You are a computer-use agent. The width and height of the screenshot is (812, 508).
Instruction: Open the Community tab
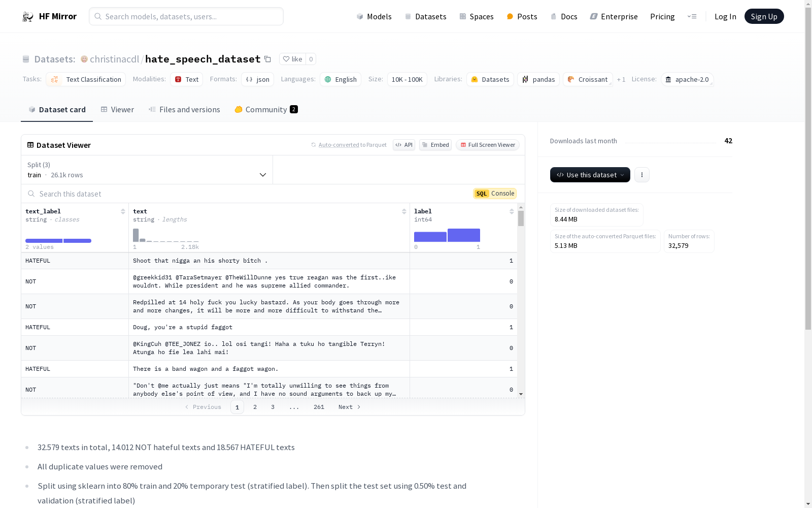[266, 110]
